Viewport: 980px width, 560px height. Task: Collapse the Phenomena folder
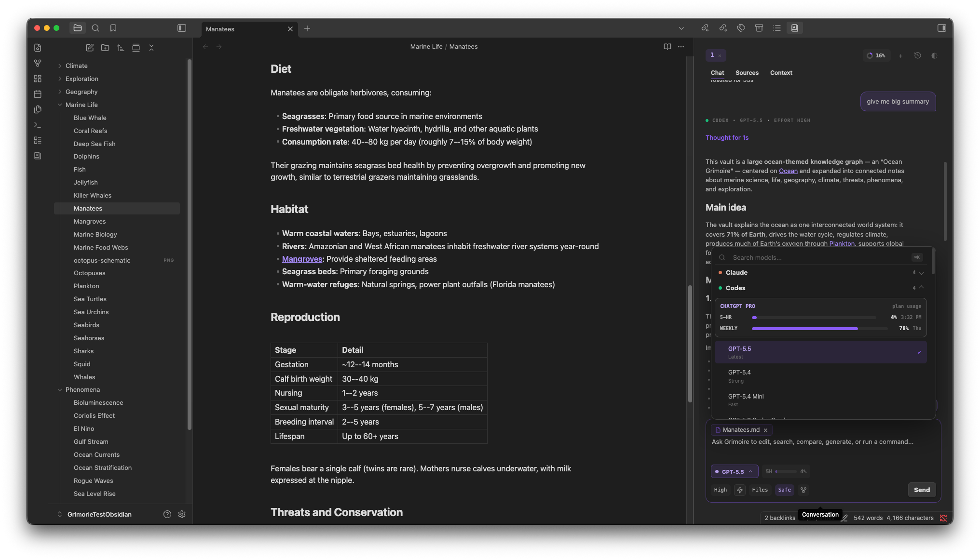tap(82, 389)
